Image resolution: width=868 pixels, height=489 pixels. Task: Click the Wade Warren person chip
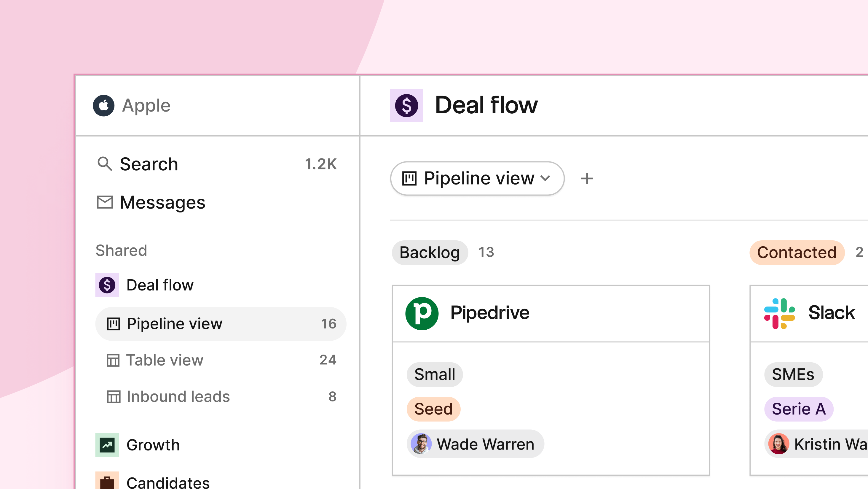475,444
